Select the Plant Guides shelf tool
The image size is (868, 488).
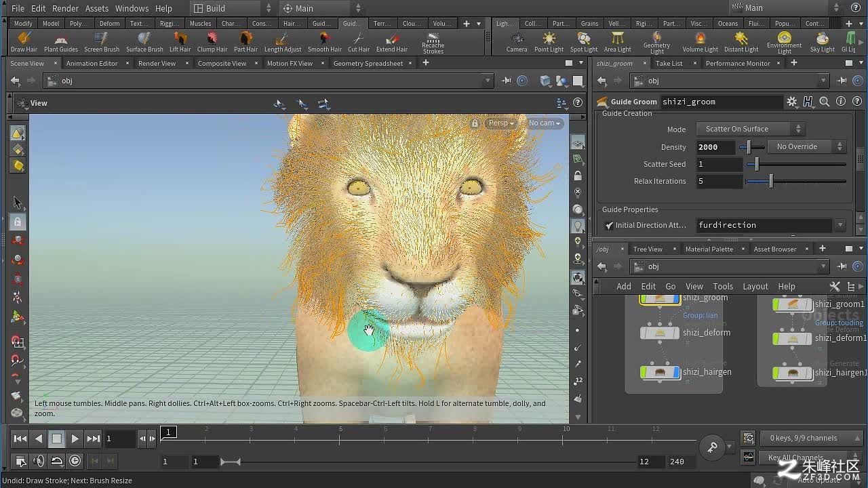click(61, 42)
